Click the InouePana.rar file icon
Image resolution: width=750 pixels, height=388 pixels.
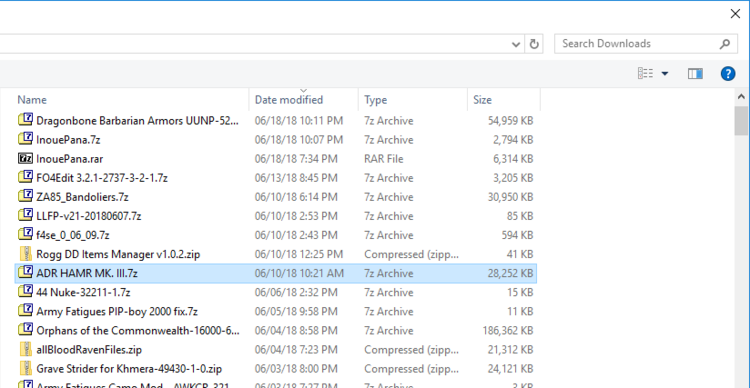(25, 158)
